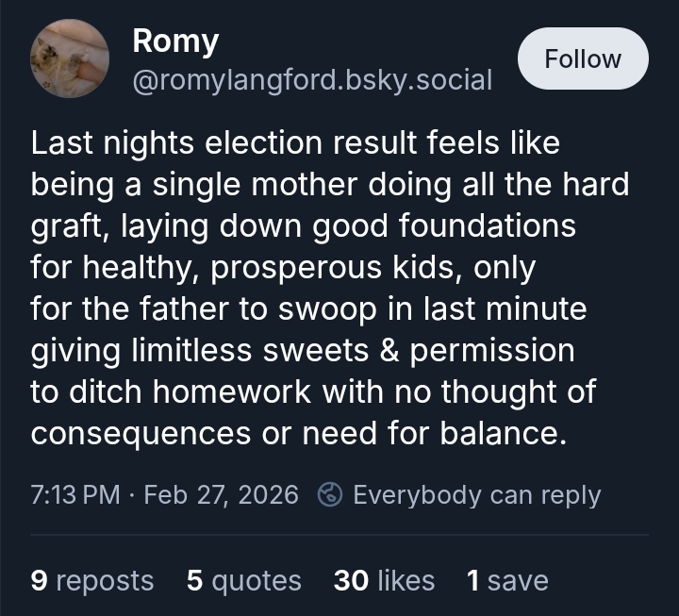Click the Everybody can reply label
679x616 pixels.
(x=476, y=494)
